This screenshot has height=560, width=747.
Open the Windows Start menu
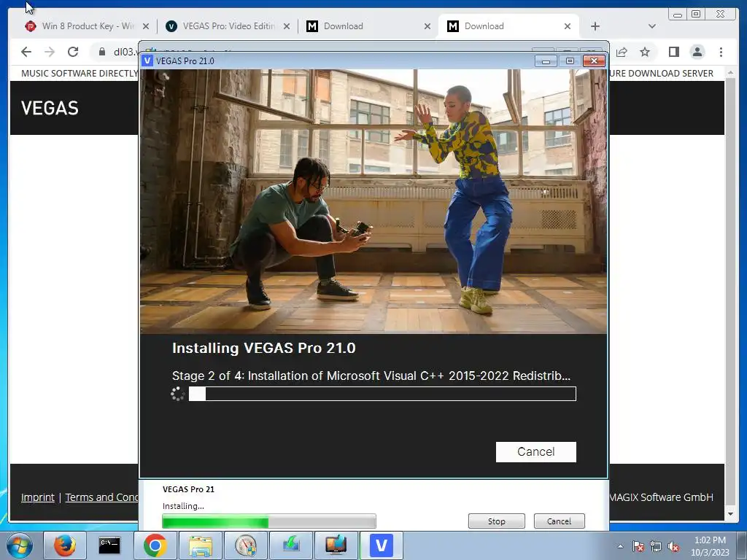tap(19, 545)
